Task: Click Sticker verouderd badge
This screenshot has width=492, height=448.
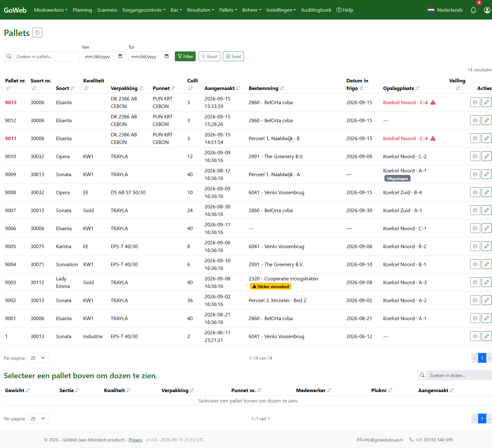Action: coord(270,286)
